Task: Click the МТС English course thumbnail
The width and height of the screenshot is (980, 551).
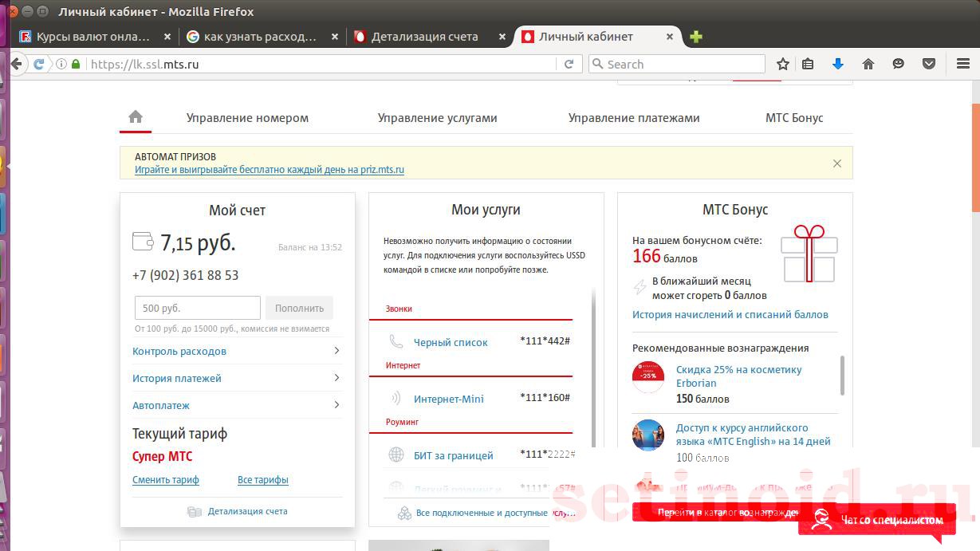Action: pos(648,435)
